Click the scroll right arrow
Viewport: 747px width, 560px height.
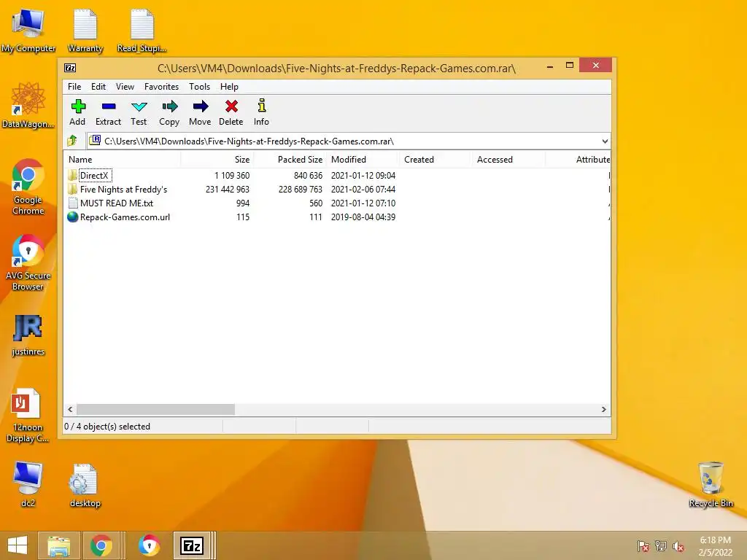(x=603, y=410)
